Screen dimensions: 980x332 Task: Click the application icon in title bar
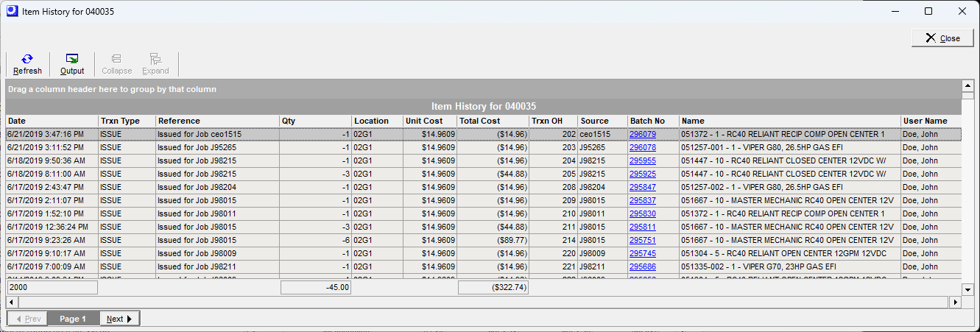(x=11, y=11)
